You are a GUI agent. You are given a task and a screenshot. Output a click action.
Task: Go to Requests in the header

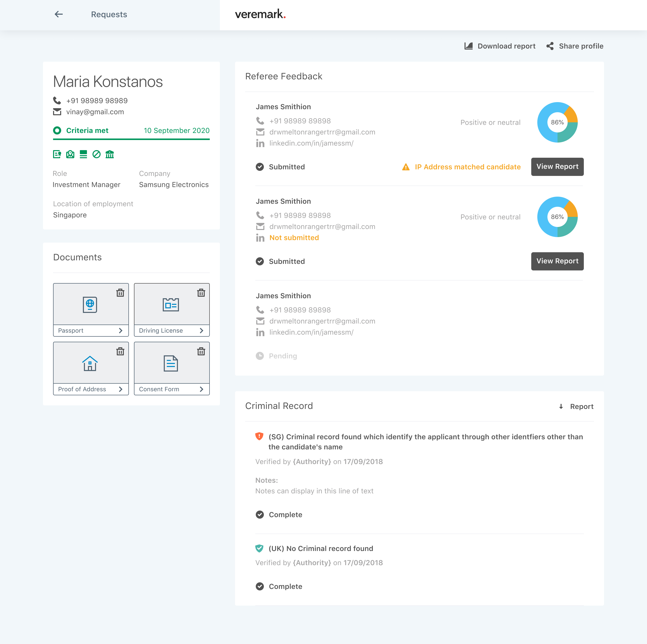point(109,14)
